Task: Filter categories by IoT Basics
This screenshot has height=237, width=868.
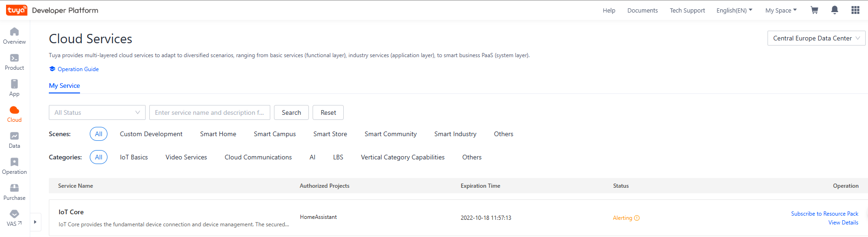Action: tap(134, 157)
